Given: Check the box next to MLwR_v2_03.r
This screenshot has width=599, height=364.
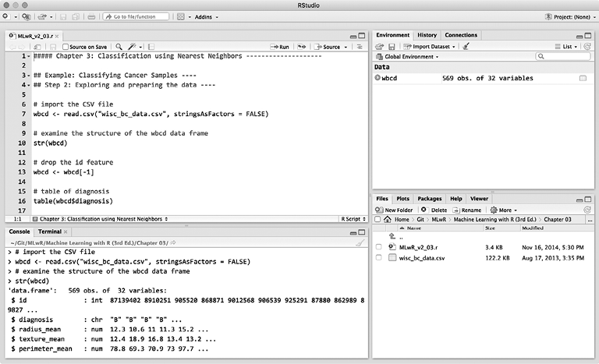Looking at the screenshot, I should [379, 247].
